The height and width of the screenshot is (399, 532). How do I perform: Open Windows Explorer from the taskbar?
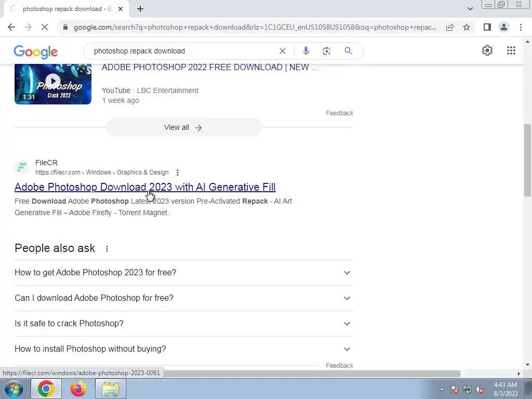pyautogui.click(x=111, y=389)
